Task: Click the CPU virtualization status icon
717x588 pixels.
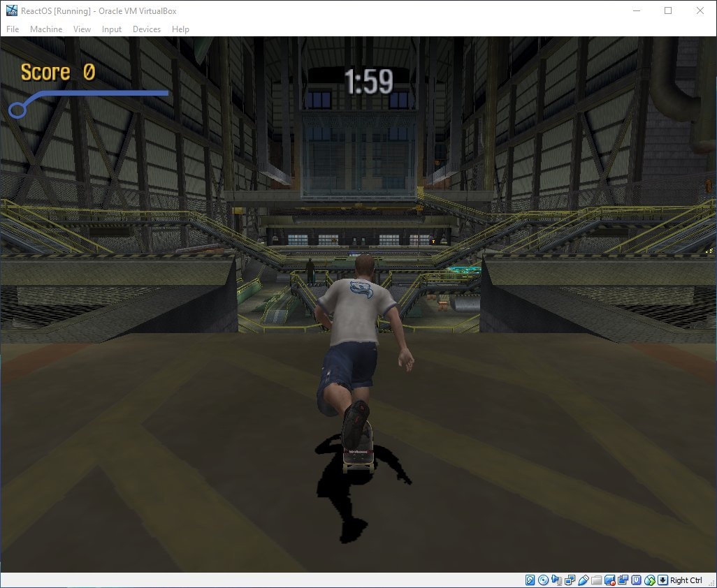Action: coord(636,580)
